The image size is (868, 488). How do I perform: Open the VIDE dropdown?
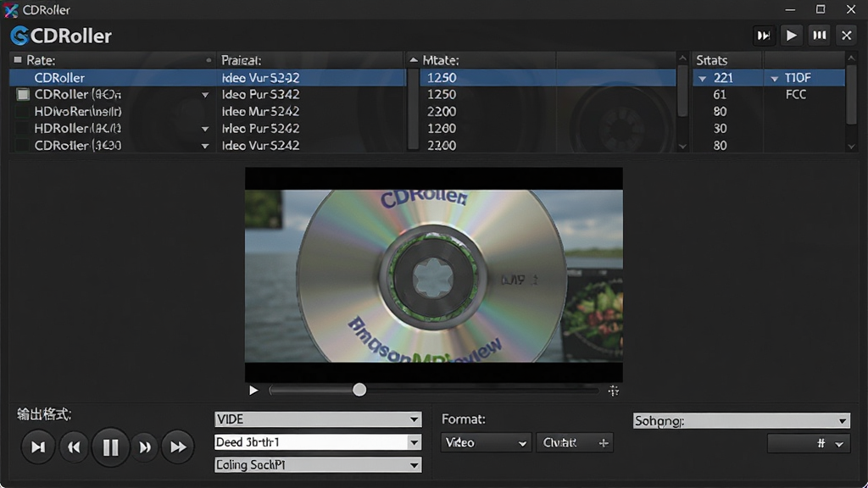(x=318, y=419)
